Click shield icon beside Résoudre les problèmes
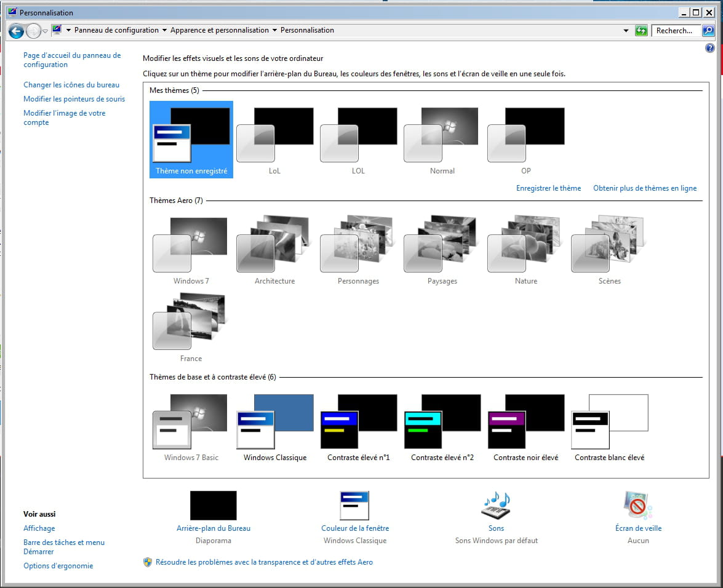Viewport: 723px width, 588px height. (148, 562)
